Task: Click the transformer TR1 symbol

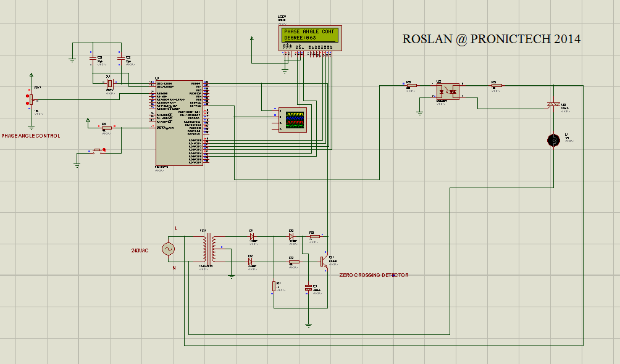Action: click(209, 249)
